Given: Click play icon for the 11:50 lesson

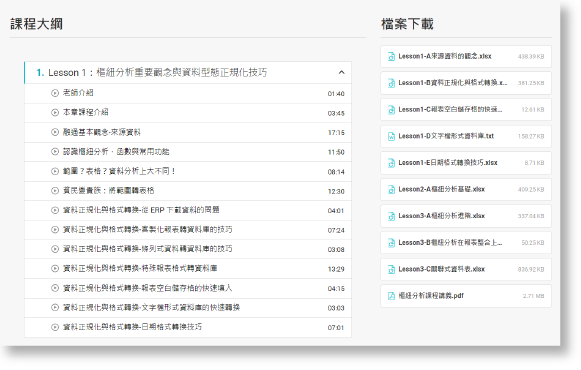Looking at the screenshot, I should 55,152.
